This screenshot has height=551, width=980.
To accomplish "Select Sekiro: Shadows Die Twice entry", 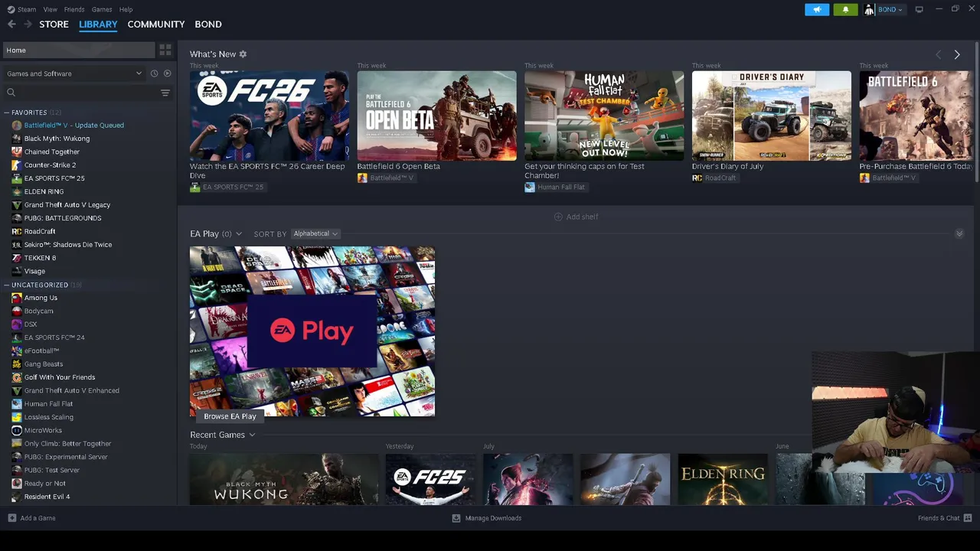I will (x=68, y=245).
